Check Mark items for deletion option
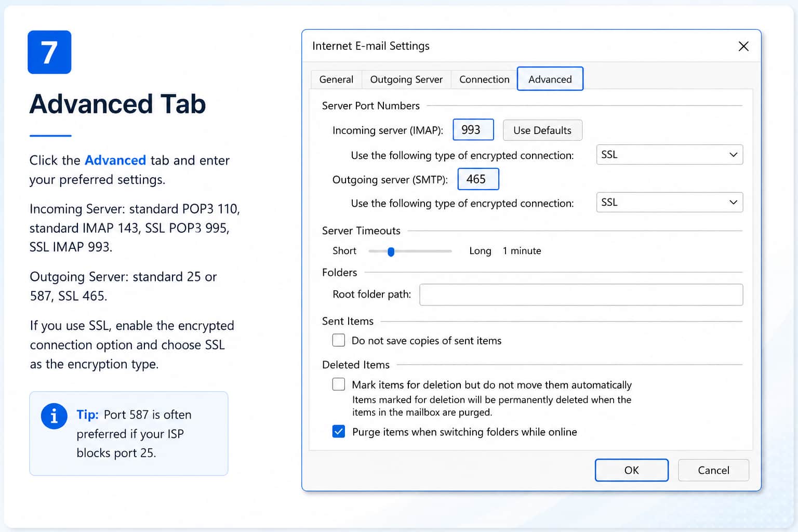798x532 pixels. 339,384
